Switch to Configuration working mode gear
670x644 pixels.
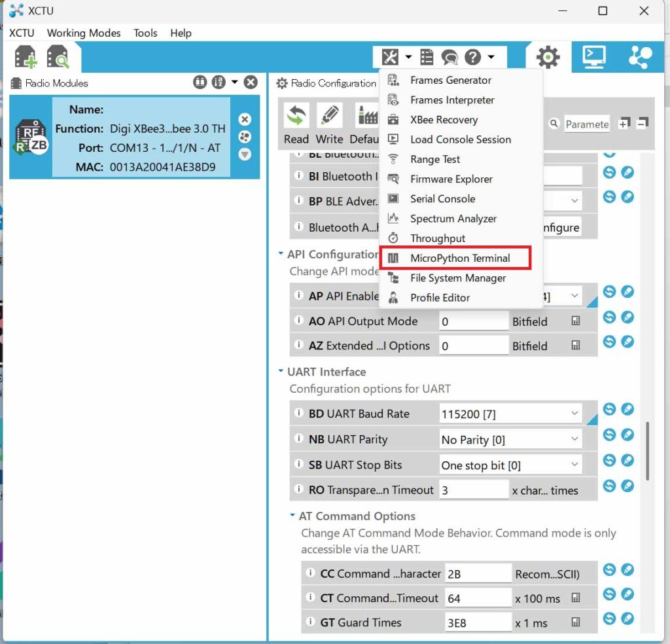(x=548, y=57)
